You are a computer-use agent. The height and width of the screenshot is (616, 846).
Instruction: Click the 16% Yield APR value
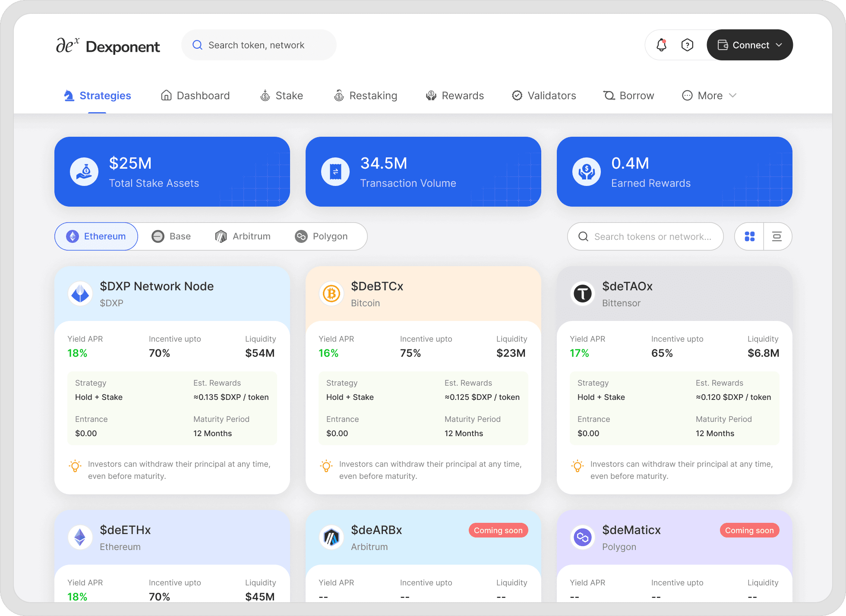(328, 353)
